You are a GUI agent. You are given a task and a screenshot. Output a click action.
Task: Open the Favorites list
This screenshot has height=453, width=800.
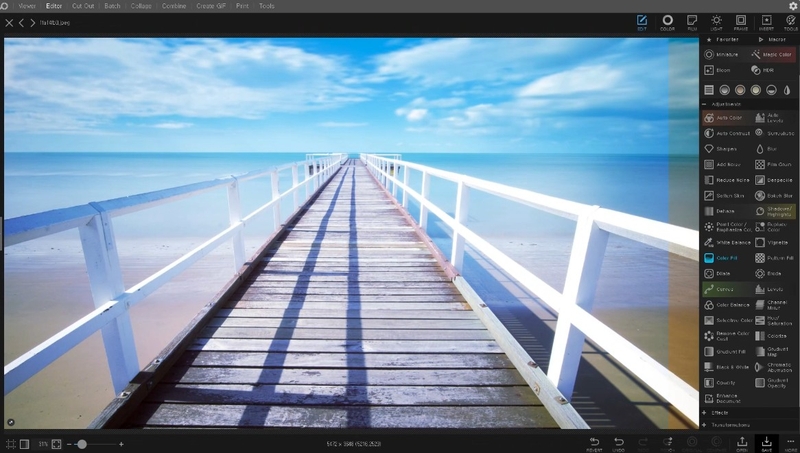pyautogui.click(x=723, y=39)
